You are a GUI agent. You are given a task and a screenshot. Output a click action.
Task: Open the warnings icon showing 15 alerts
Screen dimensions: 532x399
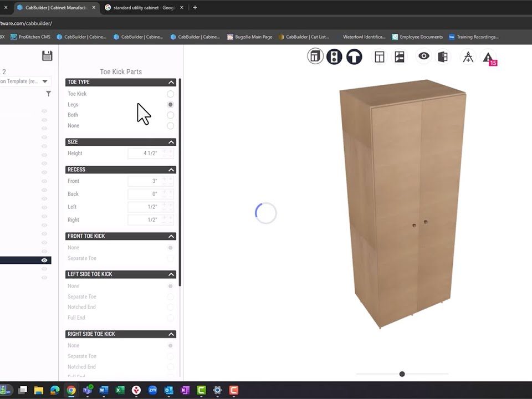click(x=488, y=56)
